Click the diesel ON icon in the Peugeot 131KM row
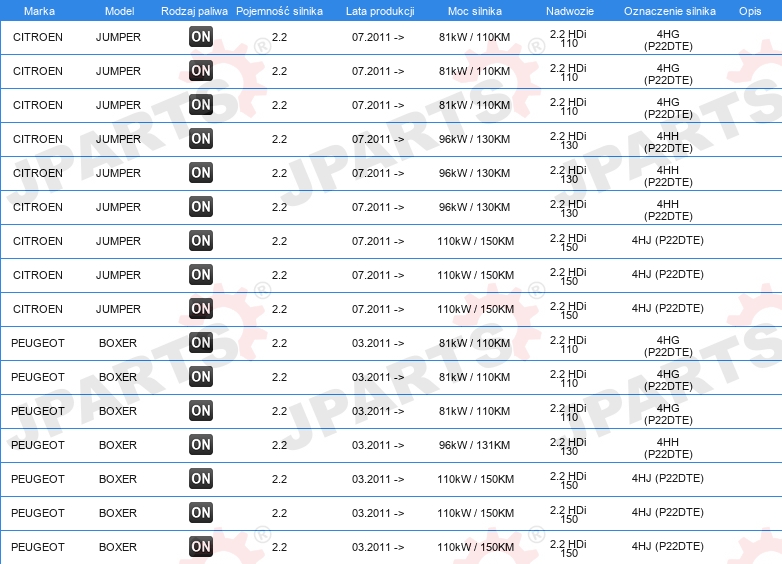The image size is (782, 564). (x=201, y=444)
